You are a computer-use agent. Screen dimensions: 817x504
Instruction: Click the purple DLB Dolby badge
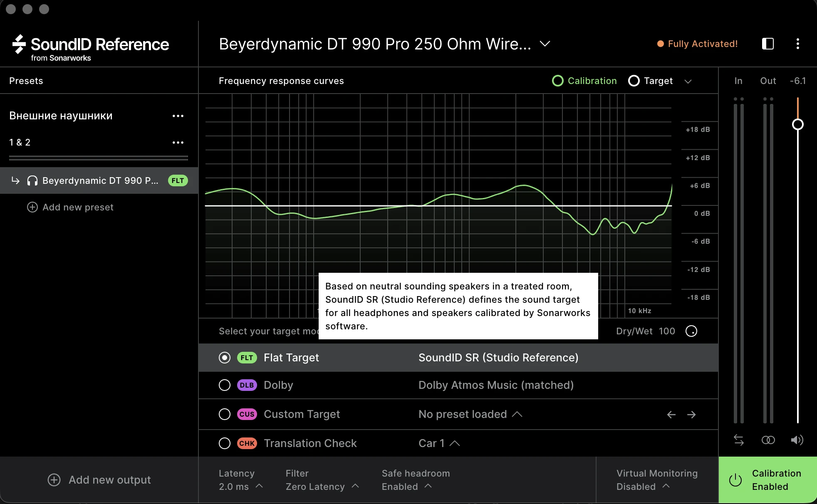coord(247,385)
